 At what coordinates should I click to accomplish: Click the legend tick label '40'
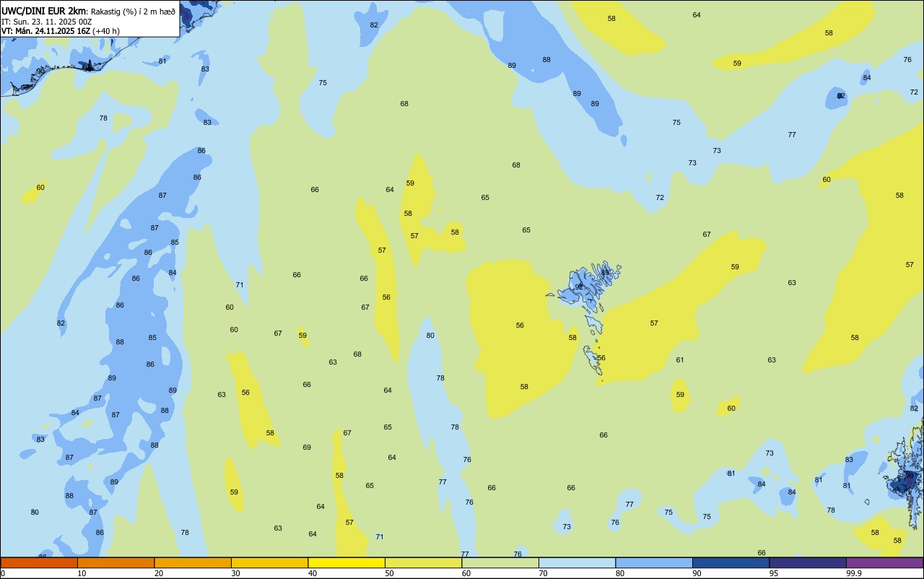coord(312,573)
